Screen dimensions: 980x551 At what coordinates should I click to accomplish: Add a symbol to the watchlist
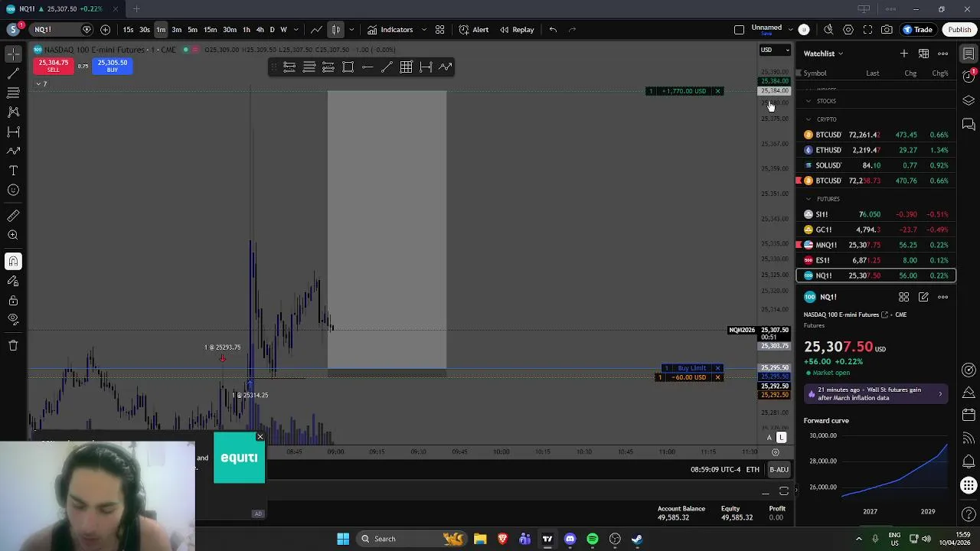904,54
